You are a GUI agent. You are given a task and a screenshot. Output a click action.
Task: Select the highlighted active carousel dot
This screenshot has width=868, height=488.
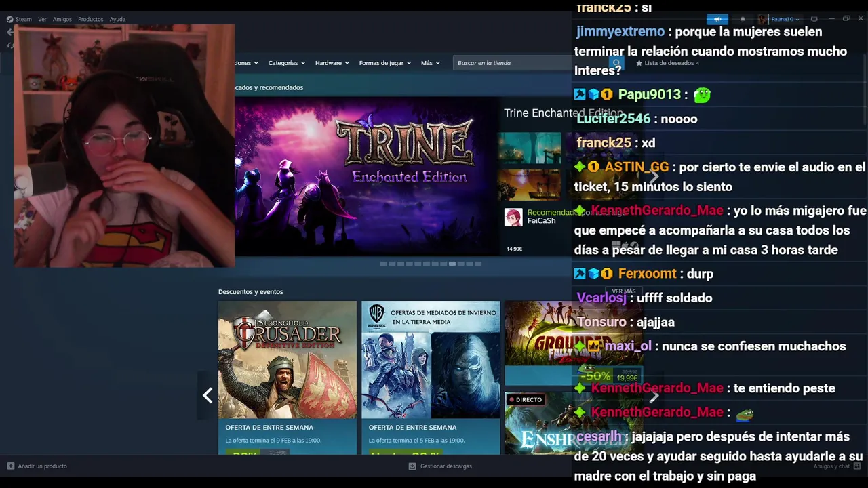[452, 264]
